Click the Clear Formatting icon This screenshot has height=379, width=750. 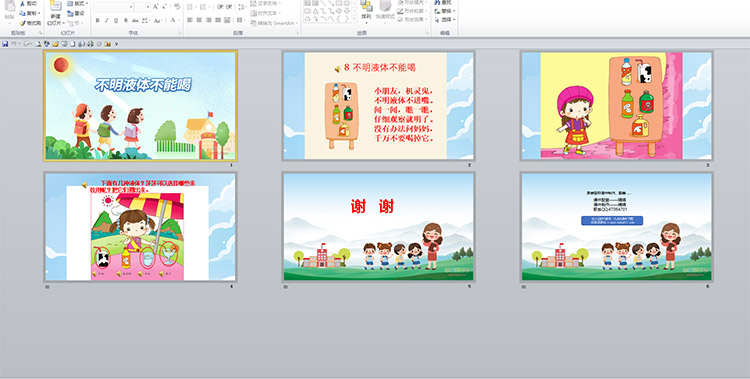coord(177,7)
